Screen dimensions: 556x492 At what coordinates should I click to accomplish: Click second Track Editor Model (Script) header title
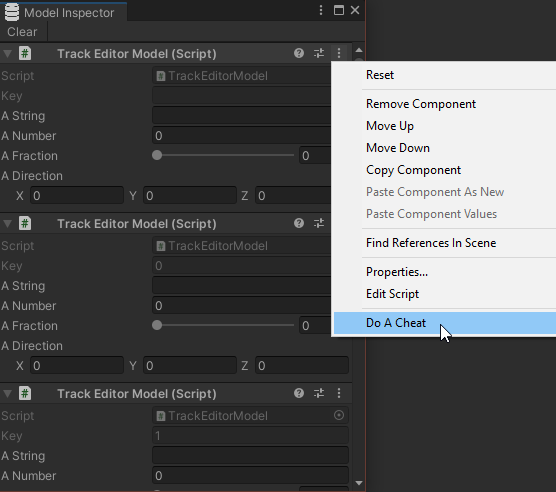[x=137, y=224]
